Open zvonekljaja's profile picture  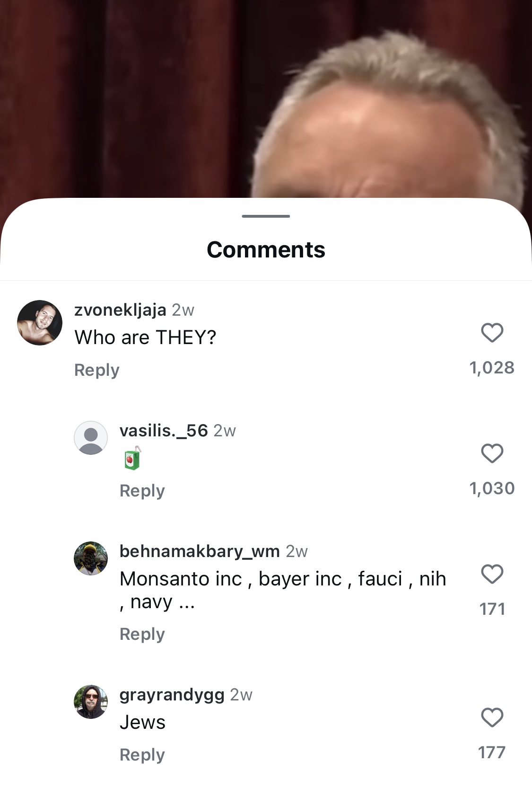(40, 322)
